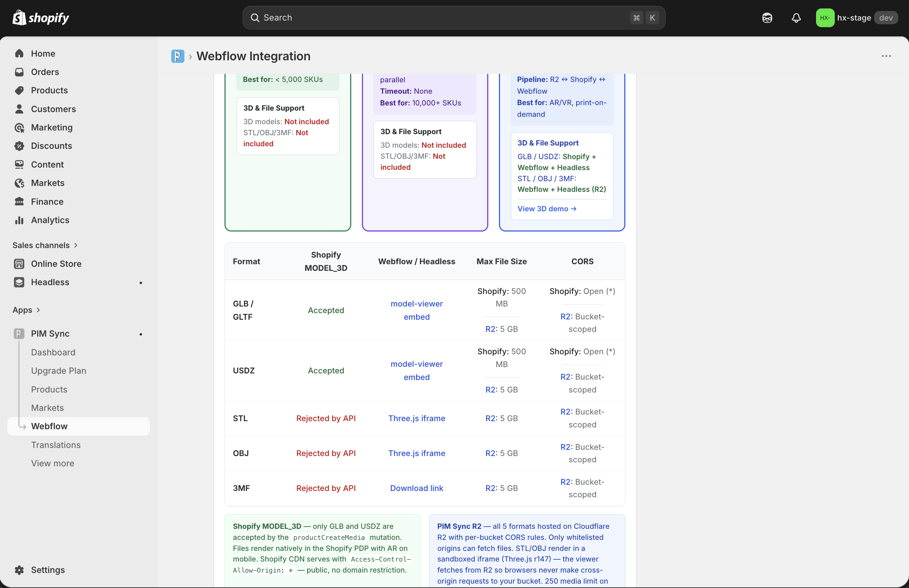Click the Products tag icon
Viewport: 909px width, 588px height.
[x=19, y=90]
